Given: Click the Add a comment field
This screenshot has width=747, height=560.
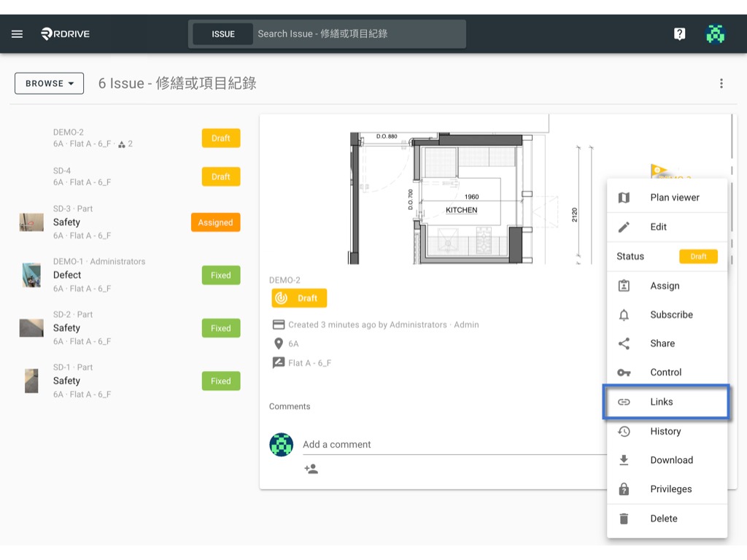Looking at the screenshot, I should (454, 444).
